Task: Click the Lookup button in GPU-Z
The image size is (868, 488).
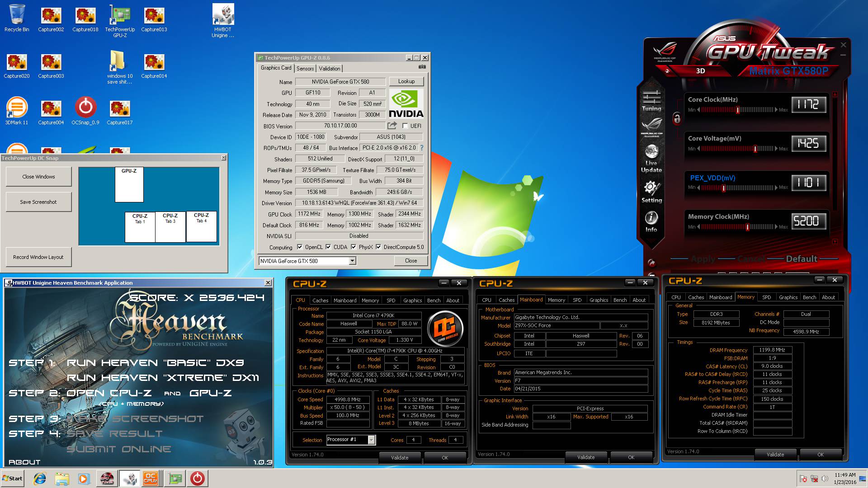Action: click(x=406, y=81)
